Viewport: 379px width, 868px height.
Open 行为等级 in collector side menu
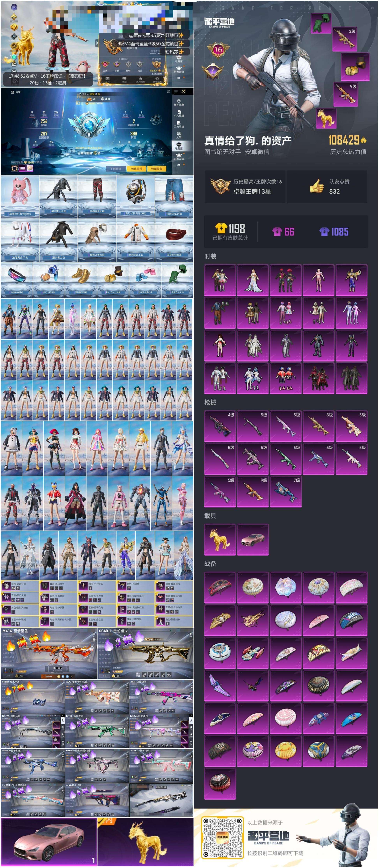(179, 157)
